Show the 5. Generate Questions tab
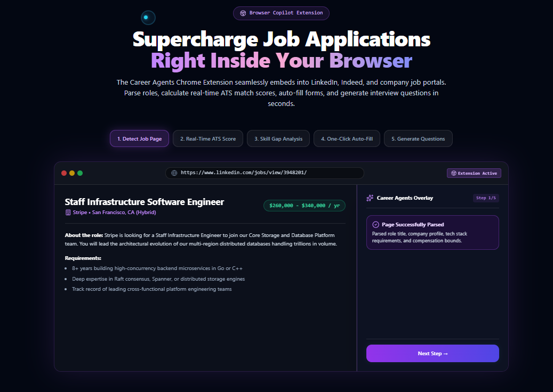The image size is (553, 392). 418,138
